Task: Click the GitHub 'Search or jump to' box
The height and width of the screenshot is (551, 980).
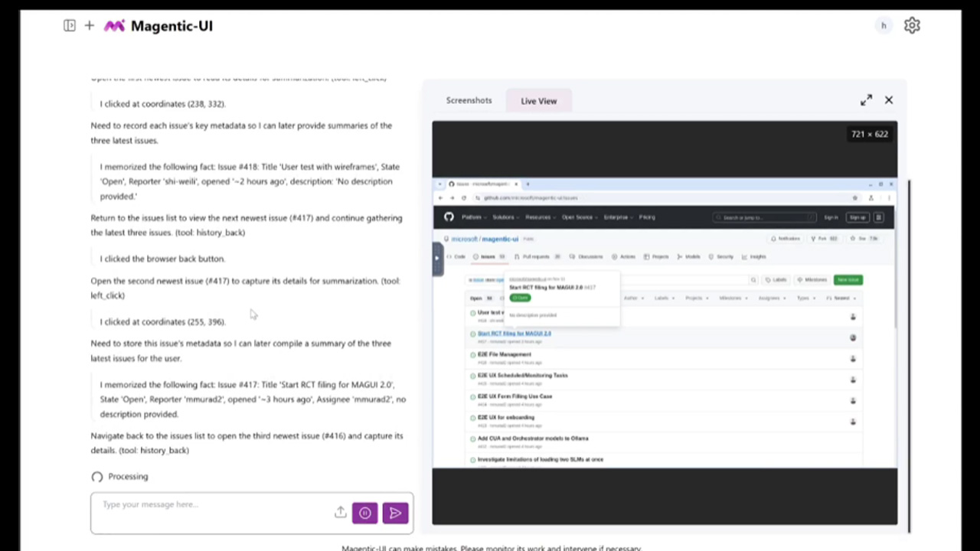Action: [x=766, y=217]
